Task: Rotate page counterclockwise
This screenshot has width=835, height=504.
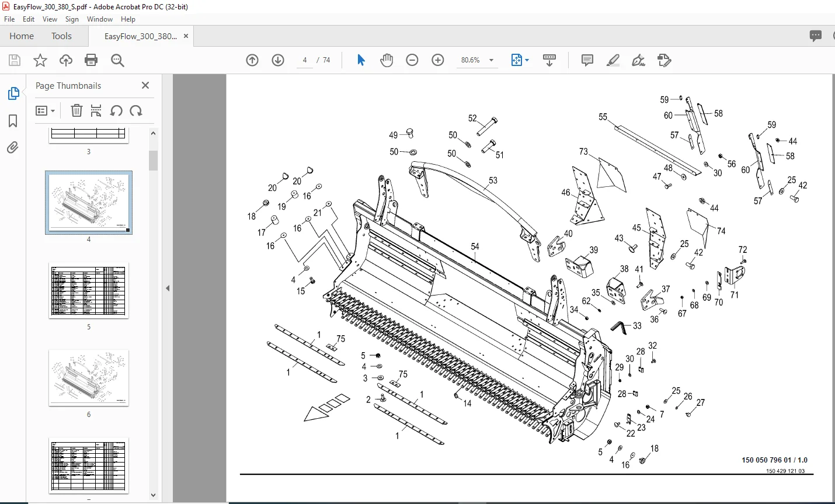Action: pos(116,110)
